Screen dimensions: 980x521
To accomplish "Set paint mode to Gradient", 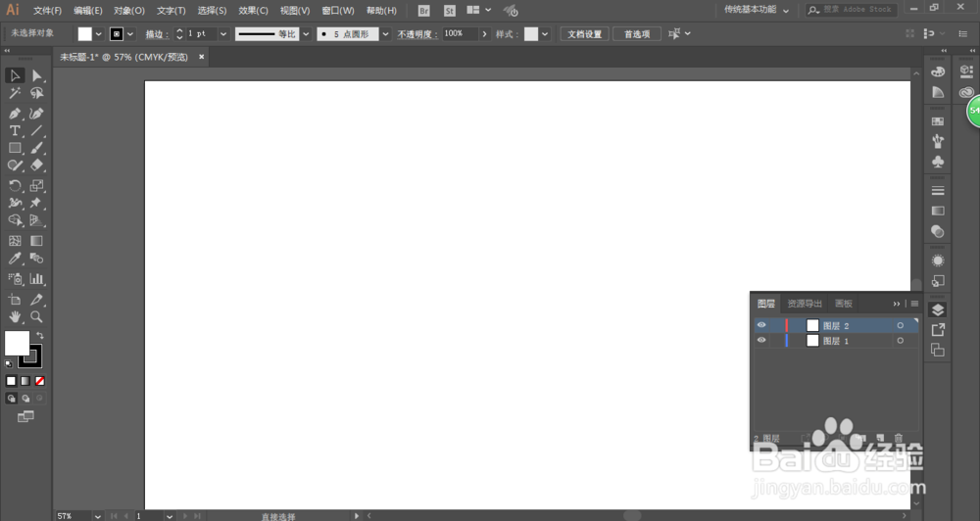I will point(25,381).
